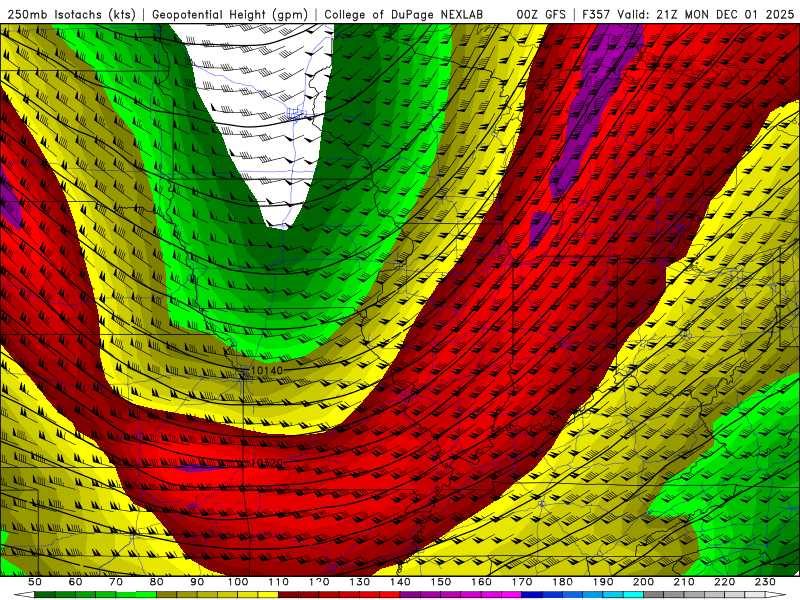Click the 10320 height contour label
800x600 pixels.
pyautogui.click(x=267, y=462)
